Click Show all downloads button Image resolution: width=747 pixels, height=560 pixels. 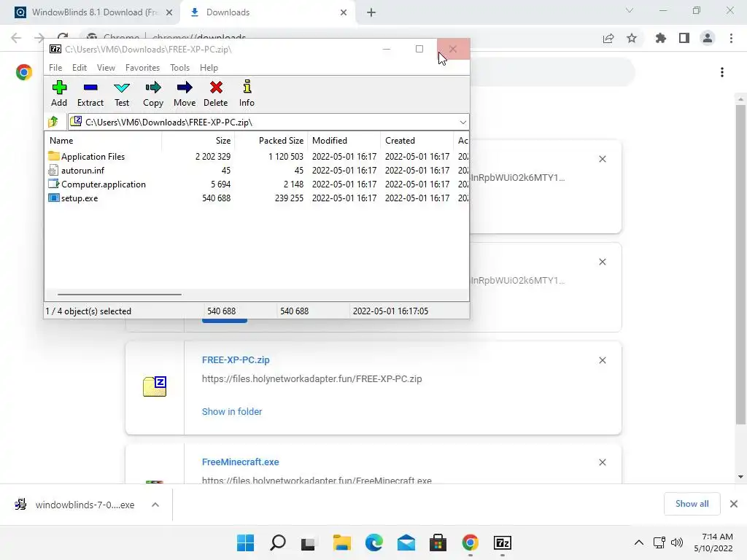tap(692, 504)
